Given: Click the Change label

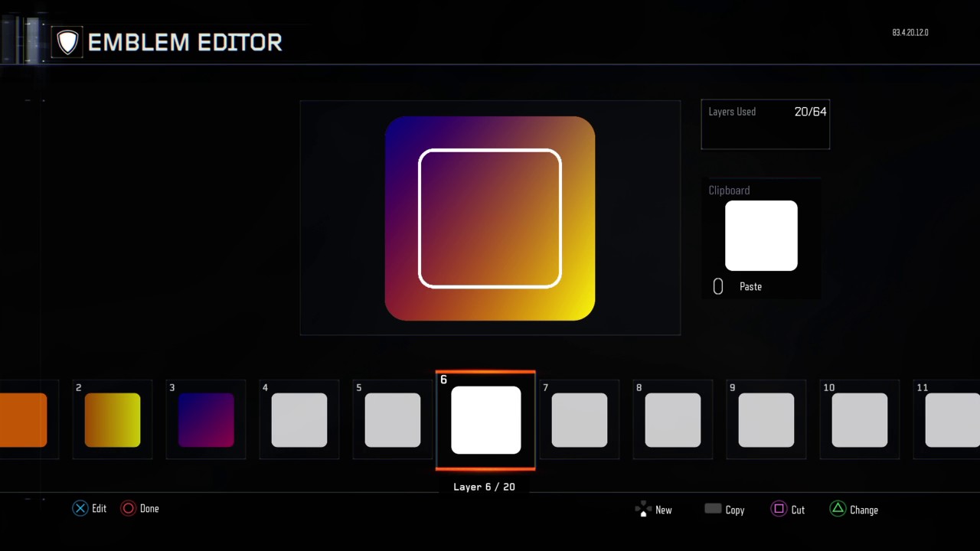Looking at the screenshot, I should [864, 510].
